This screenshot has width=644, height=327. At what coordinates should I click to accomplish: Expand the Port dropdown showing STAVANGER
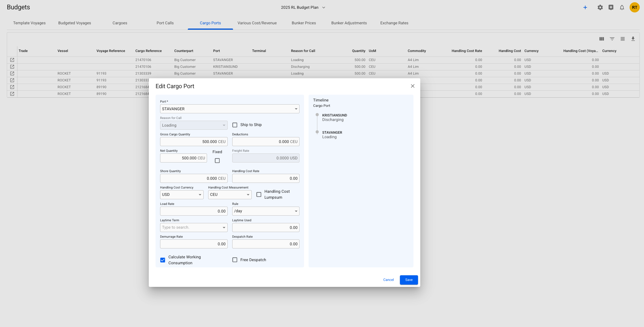296,109
